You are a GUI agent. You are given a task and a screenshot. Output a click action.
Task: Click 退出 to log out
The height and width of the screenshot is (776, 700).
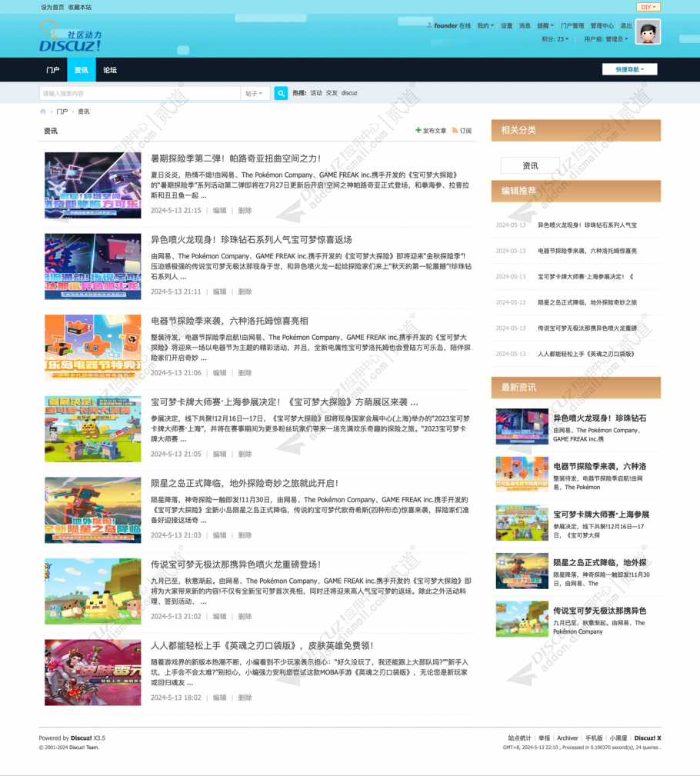click(x=626, y=25)
